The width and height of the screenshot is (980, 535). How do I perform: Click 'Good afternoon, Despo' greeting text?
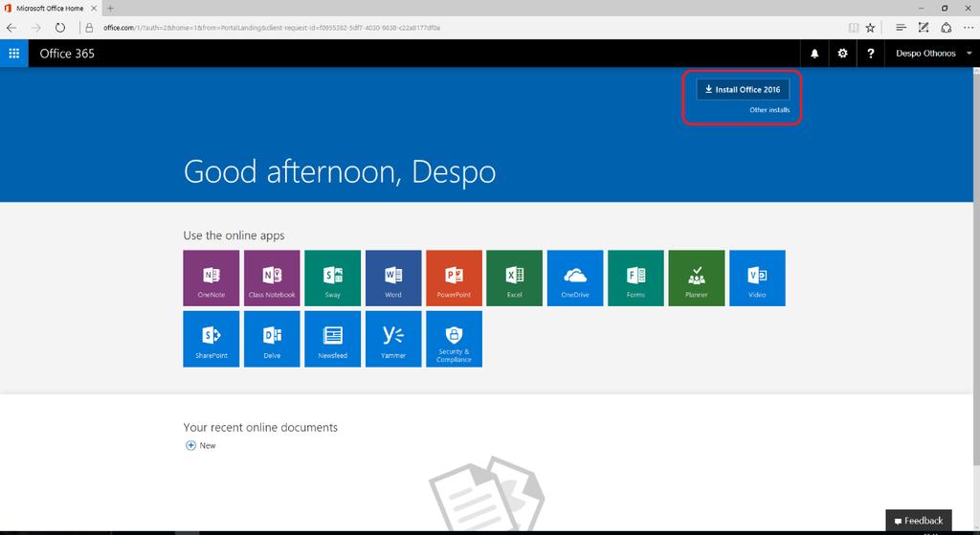pos(340,172)
